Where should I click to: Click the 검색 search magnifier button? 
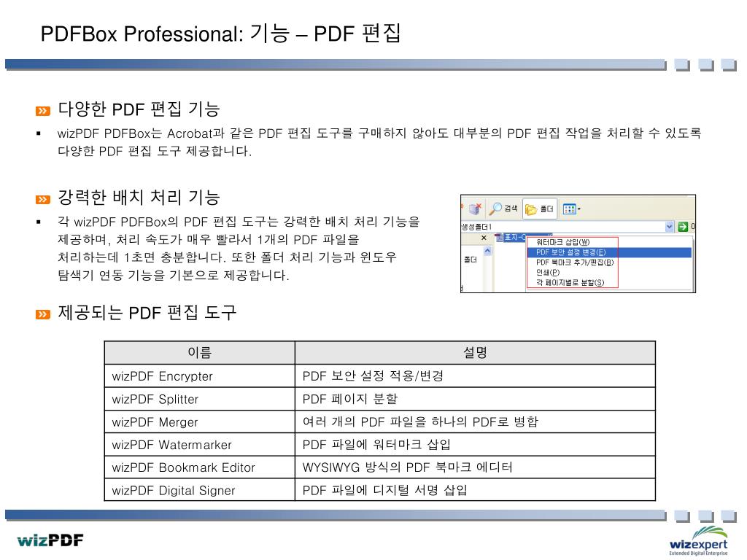504,209
